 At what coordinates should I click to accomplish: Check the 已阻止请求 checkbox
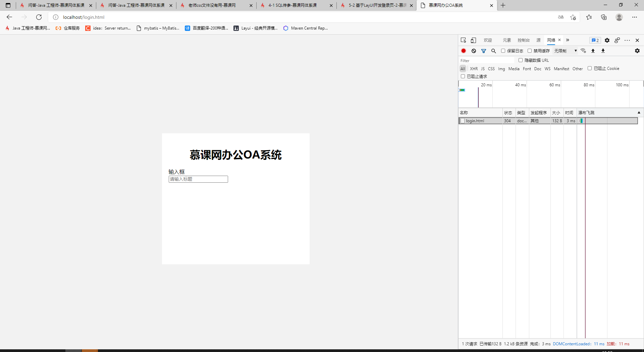coord(463,76)
